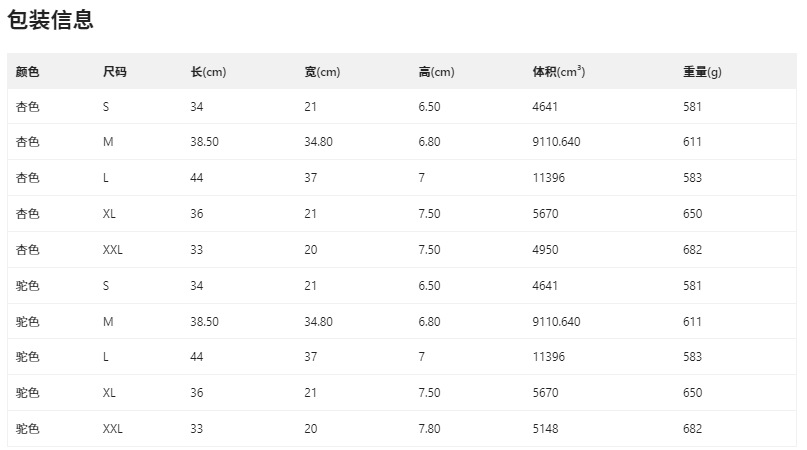This screenshot has width=807, height=450.
Task: Click the volume value 5148
Action: [545, 429]
